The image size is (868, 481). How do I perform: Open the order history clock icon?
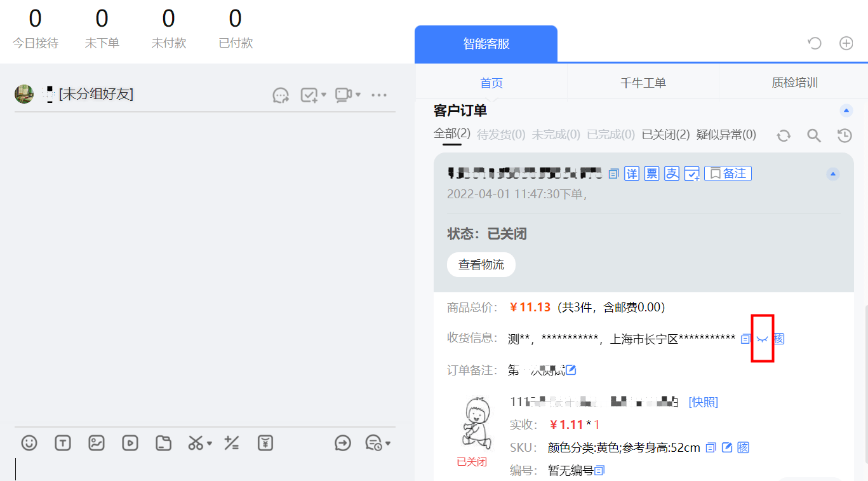845,135
